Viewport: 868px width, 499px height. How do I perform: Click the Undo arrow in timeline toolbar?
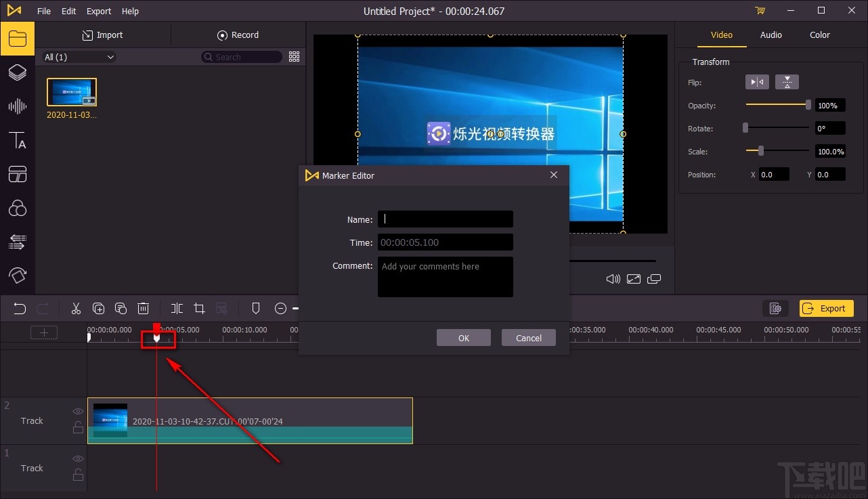pyautogui.click(x=20, y=309)
